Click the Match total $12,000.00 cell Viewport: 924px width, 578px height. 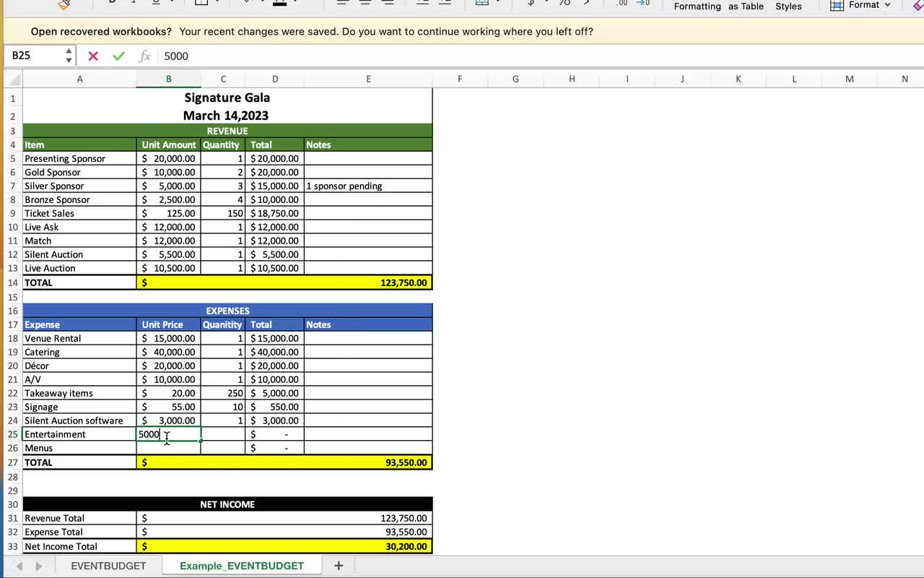point(275,241)
